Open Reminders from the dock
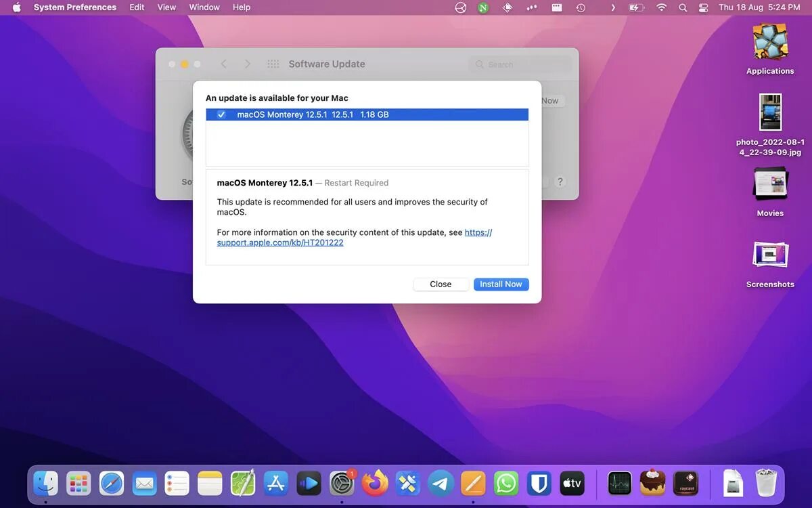The height and width of the screenshot is (508, 812). pos(177,483)
